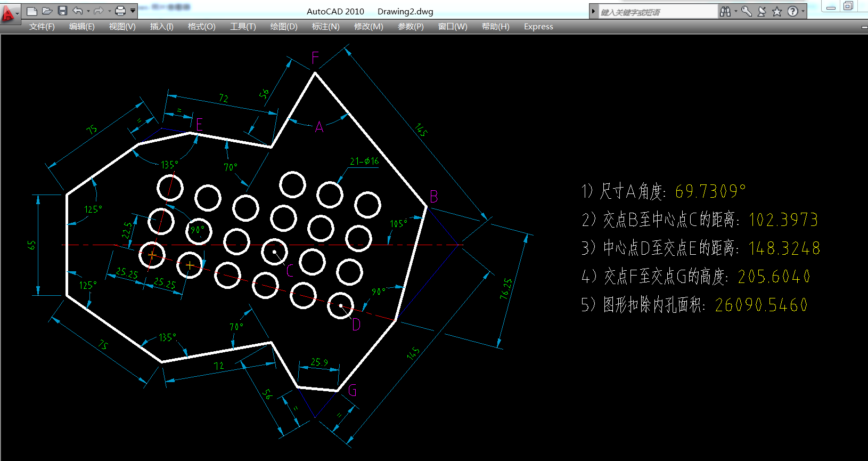Expand the Help dropdown arrow
Image resolution: width=868 pixels, height=461 pixels.
pyautogui.click(x=803, y=11)
